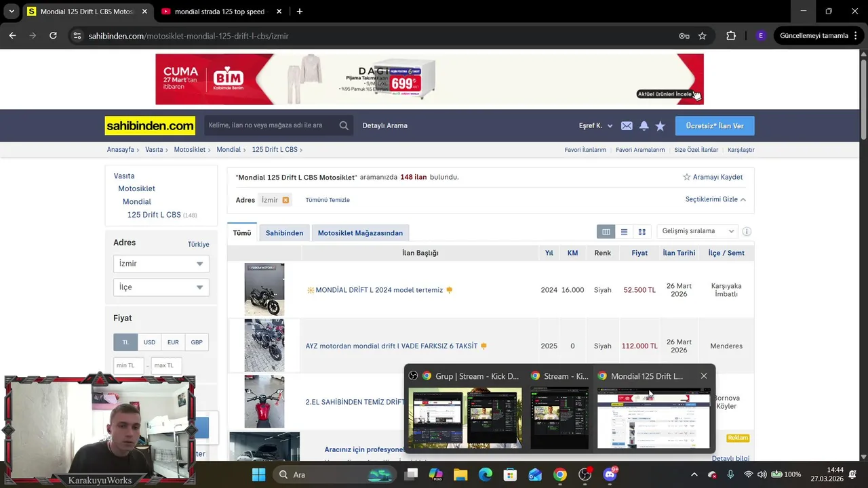This screenshot has width=868, height=488.
Task: Open the Windows Start menu
Action: [x=258, y=474]
